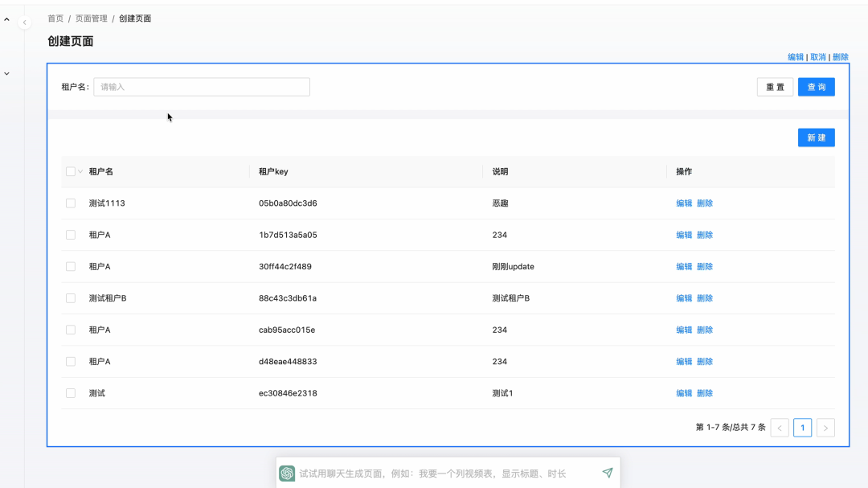The image size is (868, 488).
Task: Check the row for 测试1113
Action: (x=70, y=203)
